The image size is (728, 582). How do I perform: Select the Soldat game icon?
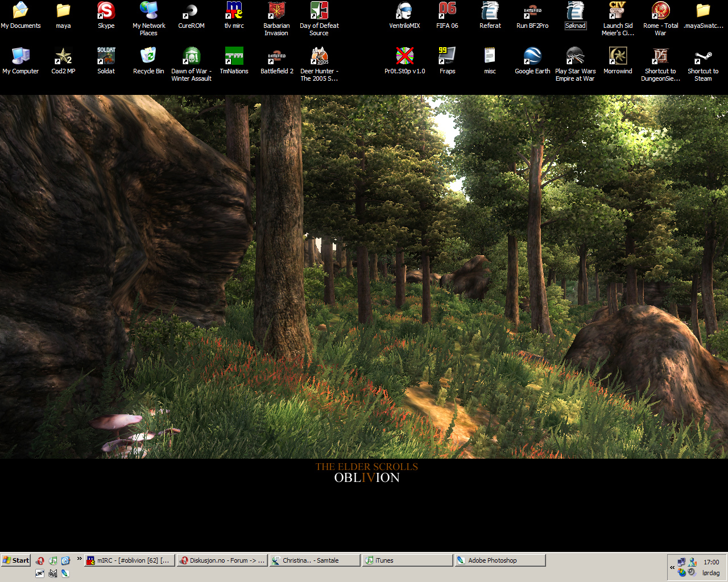106,61
